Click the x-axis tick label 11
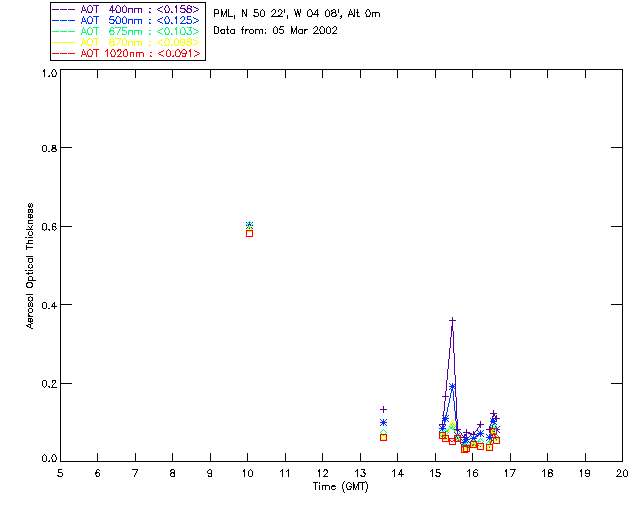 (x=285, y=473)
